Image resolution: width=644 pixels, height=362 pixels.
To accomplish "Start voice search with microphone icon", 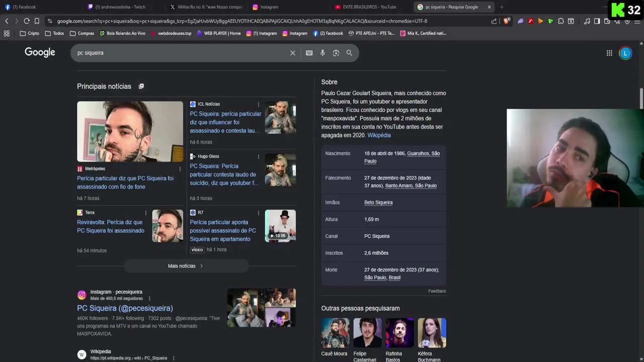I will (323, 53).
